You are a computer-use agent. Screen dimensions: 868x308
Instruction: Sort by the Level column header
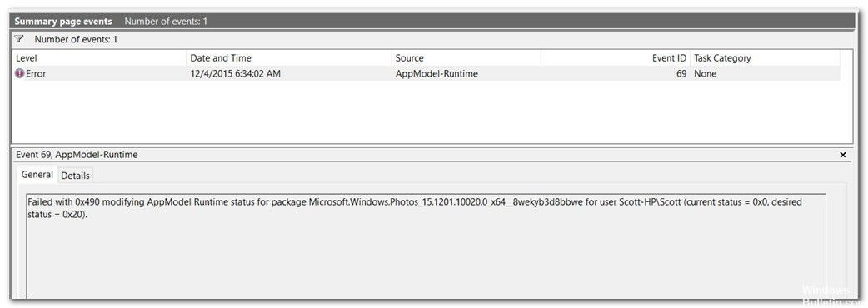tap(100, 58)
